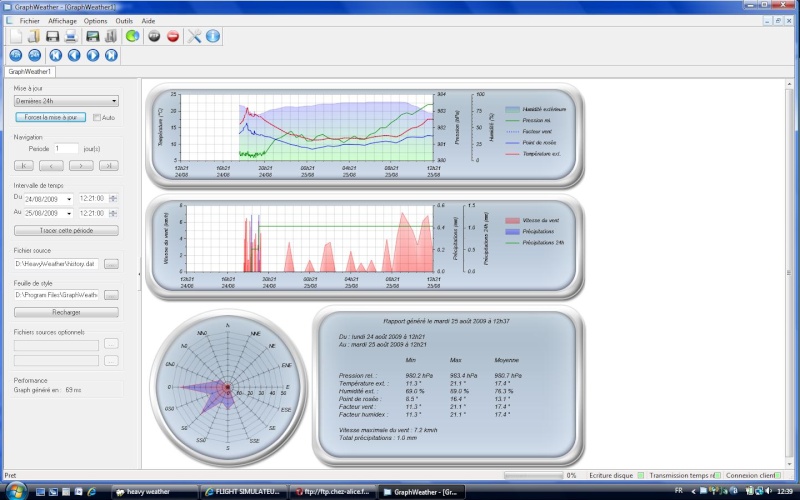Toggle the Auto update checkbox
This screenshot has height=500, width=800.
coord(97,117)
